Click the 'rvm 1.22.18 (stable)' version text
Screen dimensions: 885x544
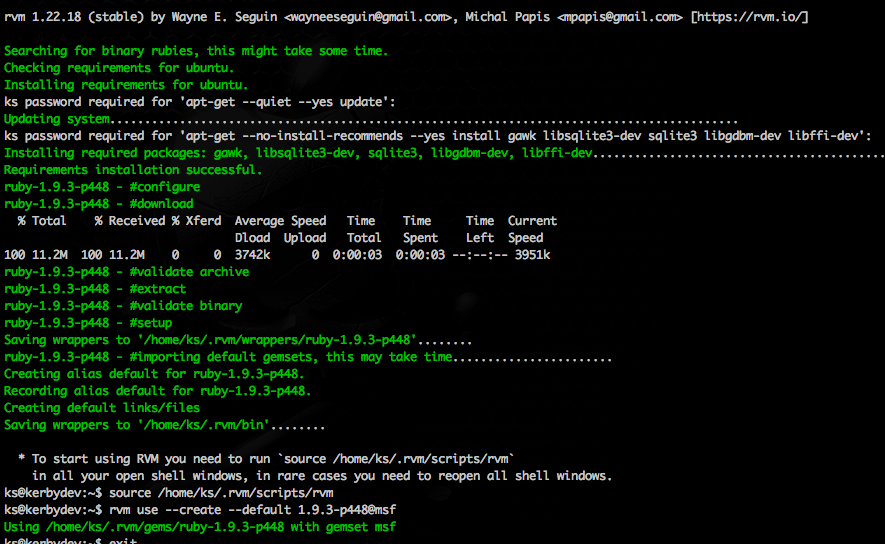(73, 17)
